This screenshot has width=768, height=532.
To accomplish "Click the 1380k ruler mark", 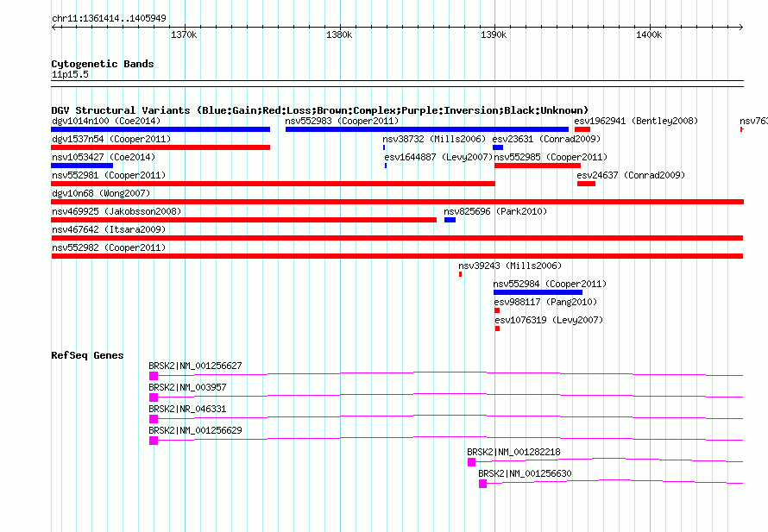I will pos(339,34).
